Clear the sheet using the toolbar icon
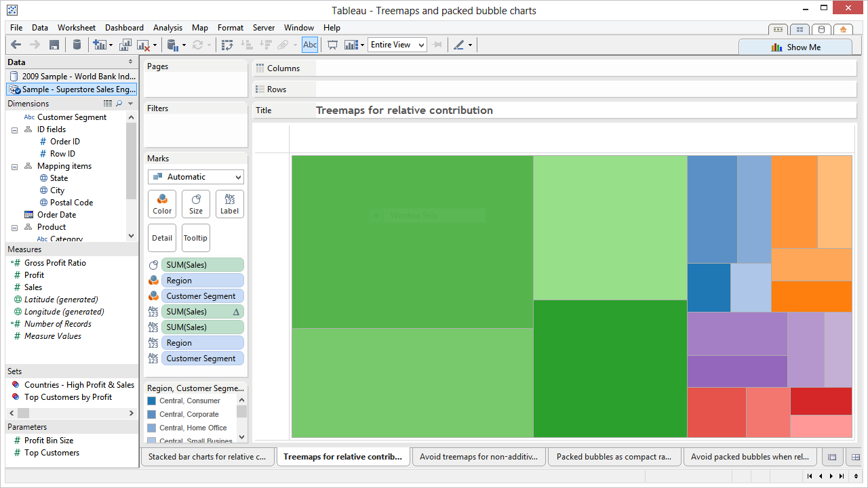 click(x=142, y=45)
